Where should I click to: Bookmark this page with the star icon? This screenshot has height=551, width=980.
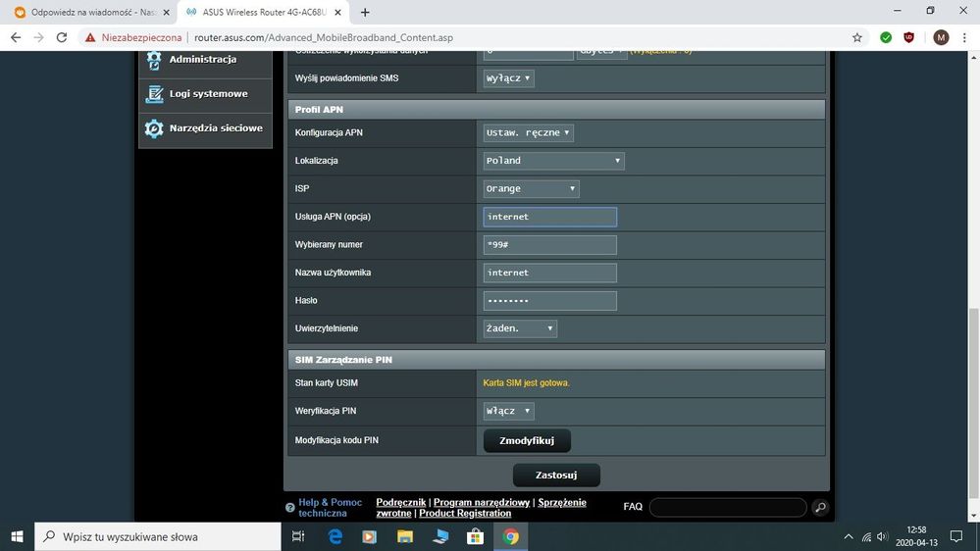pos(857,37)
